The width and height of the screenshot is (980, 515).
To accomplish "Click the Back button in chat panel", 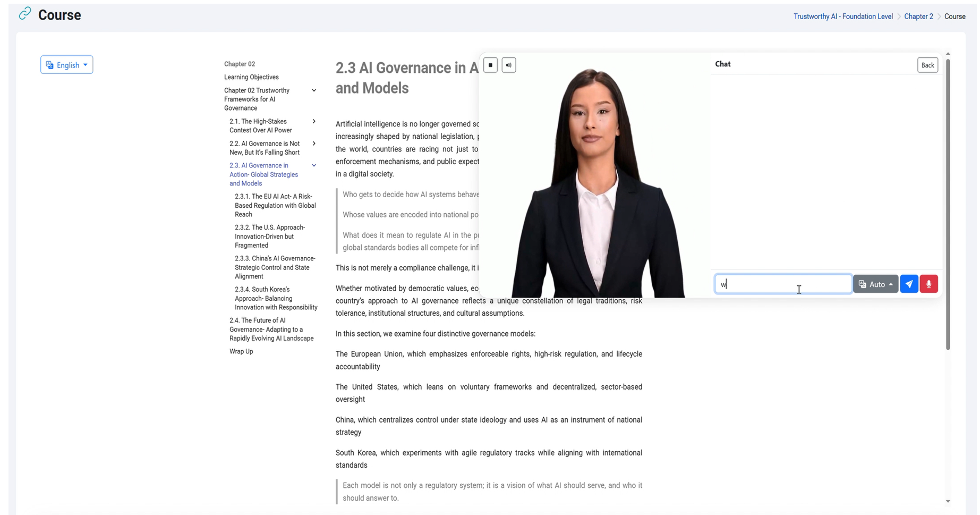I will pos(927,65).
